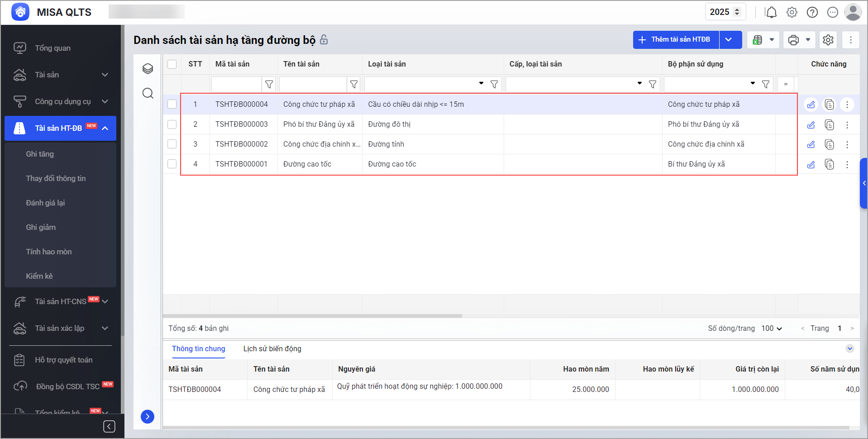Click the search magnifier icon beside table

click(148, 93)
